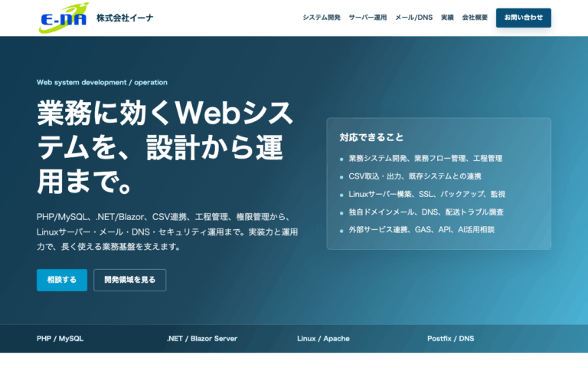Click the .NET / Blazor Server label
This screenshot has height=368, width=588.
click(202, 338)
